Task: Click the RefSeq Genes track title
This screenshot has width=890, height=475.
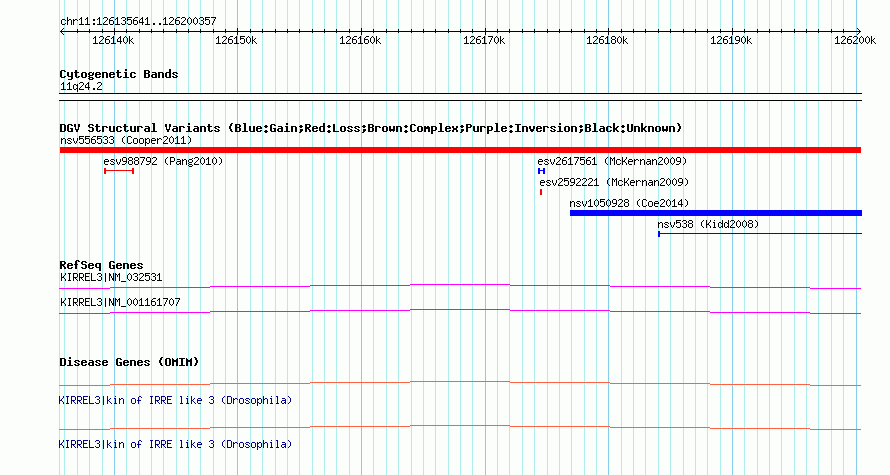Action: (101, 265)
